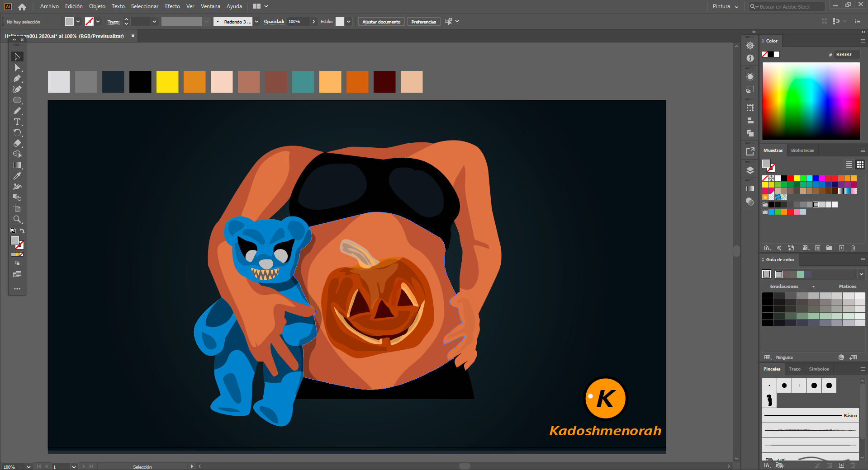Select the Rotate tool
868x470 pixels.
[17, 133]
